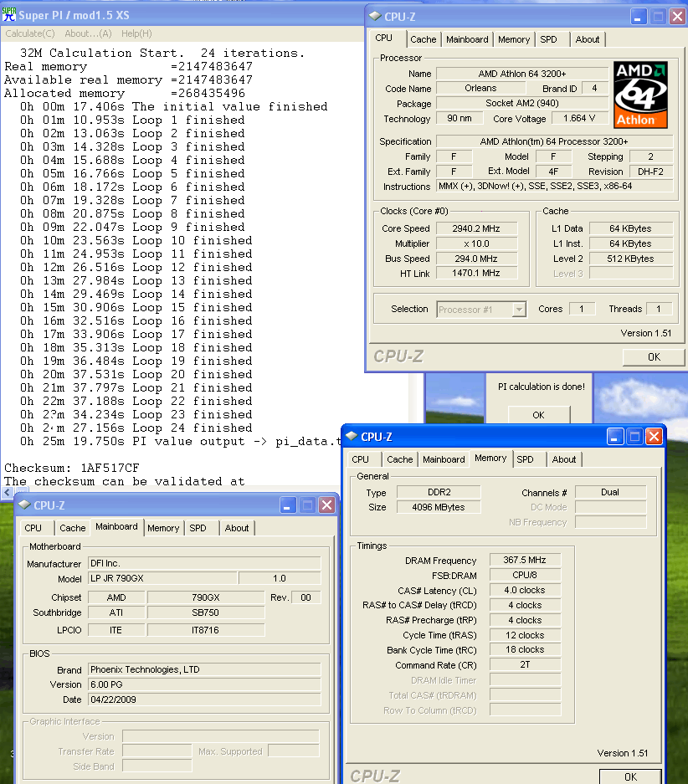
Task: Click the DRAM Frequency value 367.5 MHz
Action: 525,560
